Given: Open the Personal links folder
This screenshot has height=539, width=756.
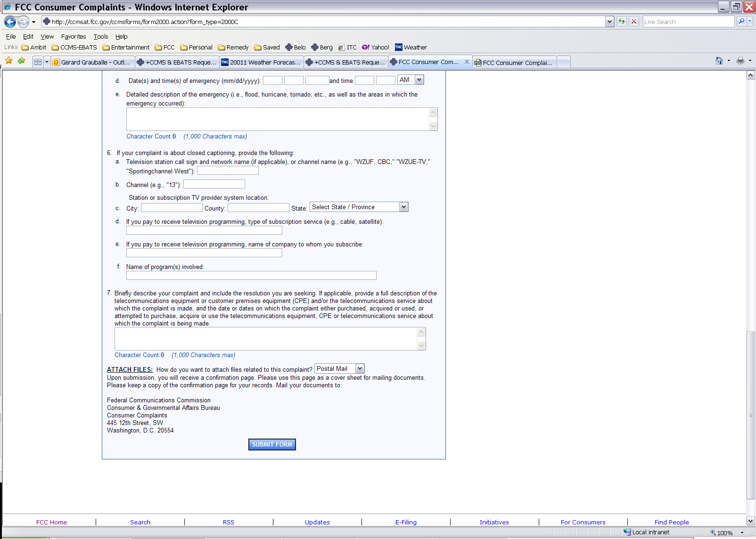Looking at the screenshot, I should coord(196,47).
